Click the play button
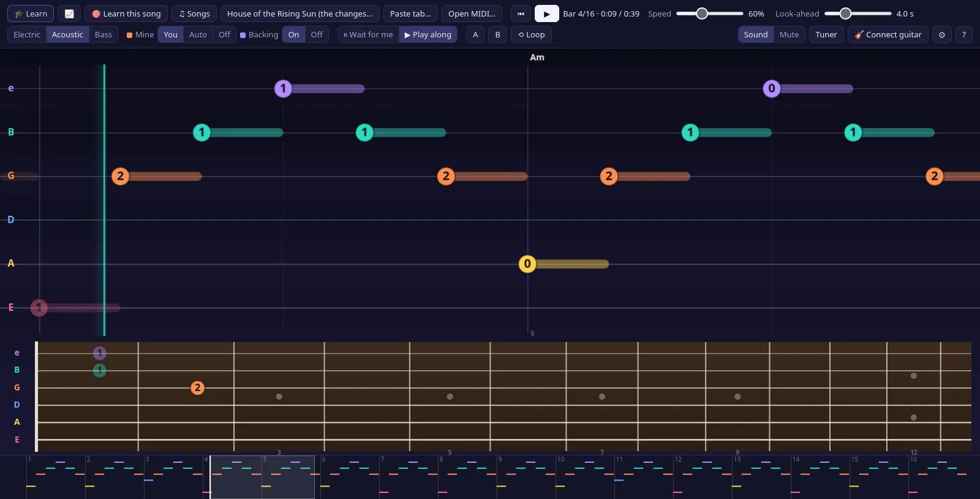Viewport: 980px width, 499px height. click(546, 13)
